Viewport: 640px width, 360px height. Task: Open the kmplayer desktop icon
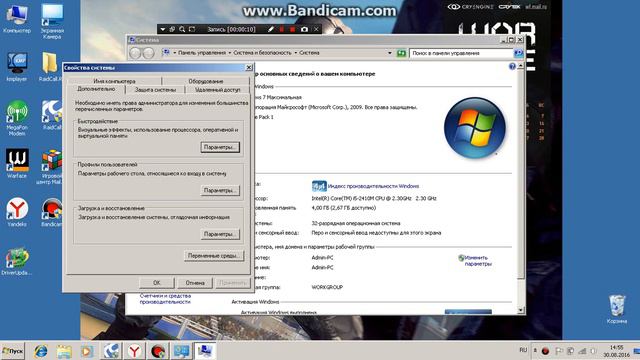coord(17,66)
